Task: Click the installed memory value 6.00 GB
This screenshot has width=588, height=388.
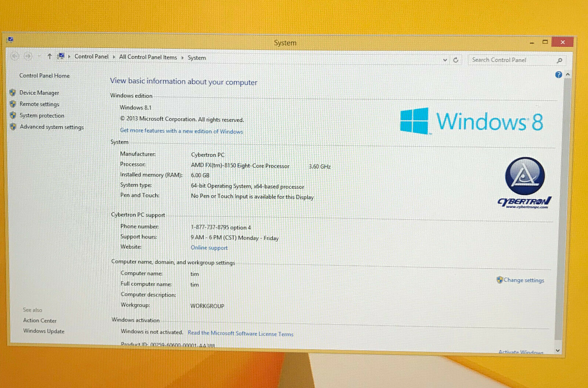Action: (x=200, y=176)
